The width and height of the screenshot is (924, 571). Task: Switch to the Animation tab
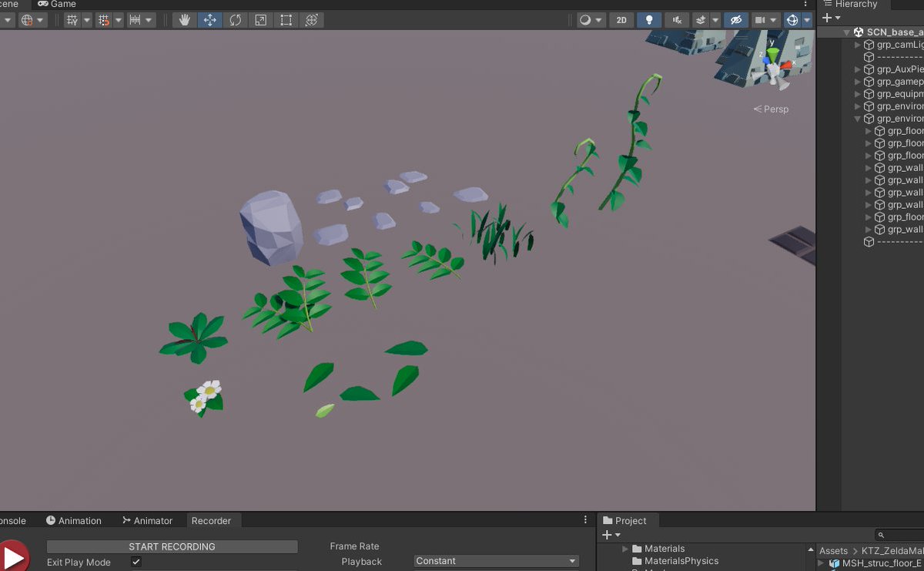point(74,520)
